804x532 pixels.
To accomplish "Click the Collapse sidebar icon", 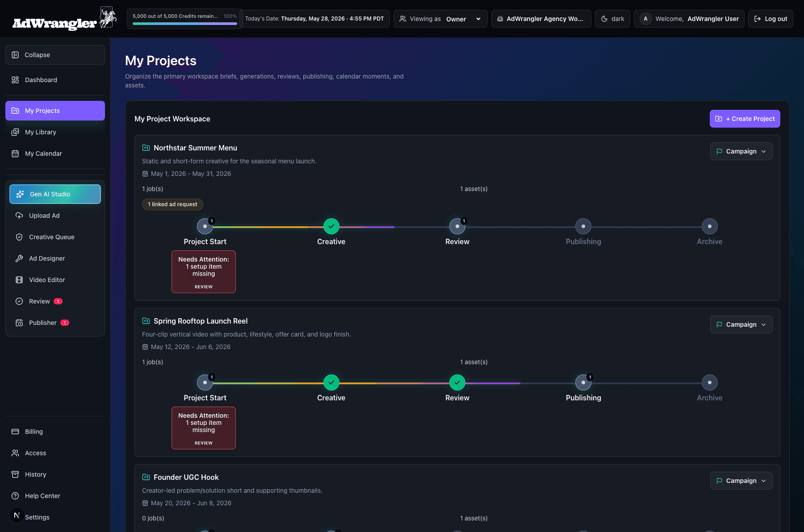I will point(15,55).
